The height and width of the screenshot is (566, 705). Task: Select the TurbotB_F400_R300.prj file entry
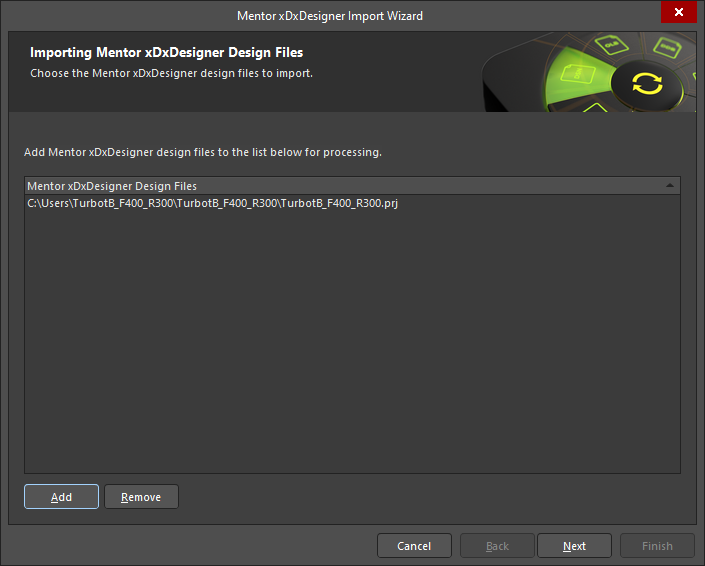tap(213, 204)
